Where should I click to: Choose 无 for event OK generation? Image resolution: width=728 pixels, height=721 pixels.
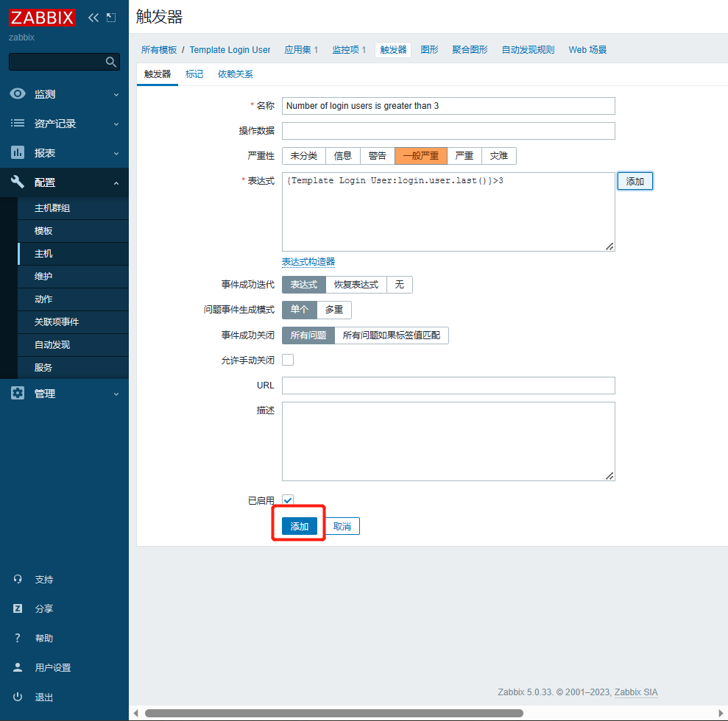pyautogui.click(x=399, y=285)
